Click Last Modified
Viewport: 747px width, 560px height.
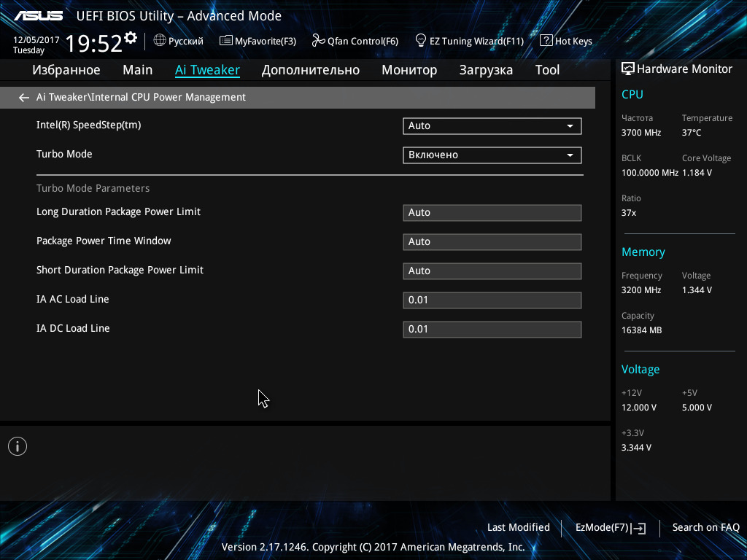point(519,528)
